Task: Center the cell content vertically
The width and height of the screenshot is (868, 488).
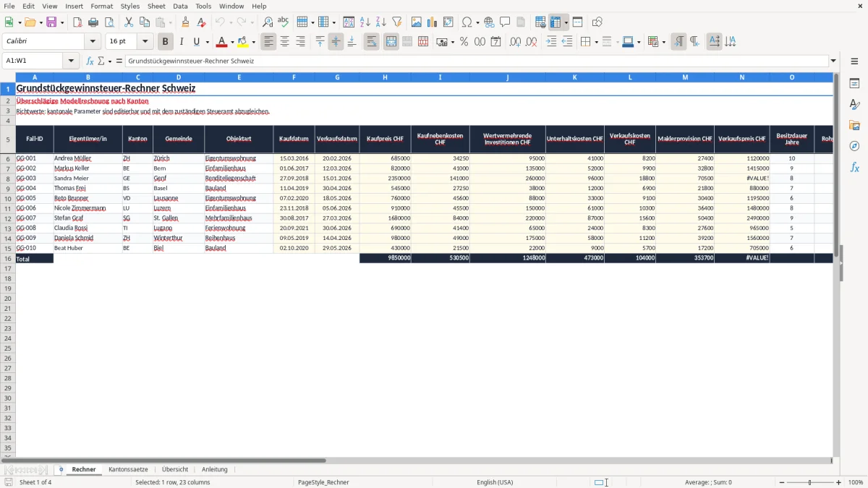Action: tap(336, 42)
